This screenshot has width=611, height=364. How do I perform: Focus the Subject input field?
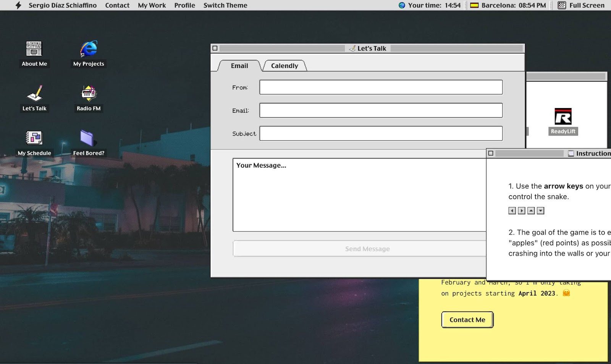click(381, 134)
